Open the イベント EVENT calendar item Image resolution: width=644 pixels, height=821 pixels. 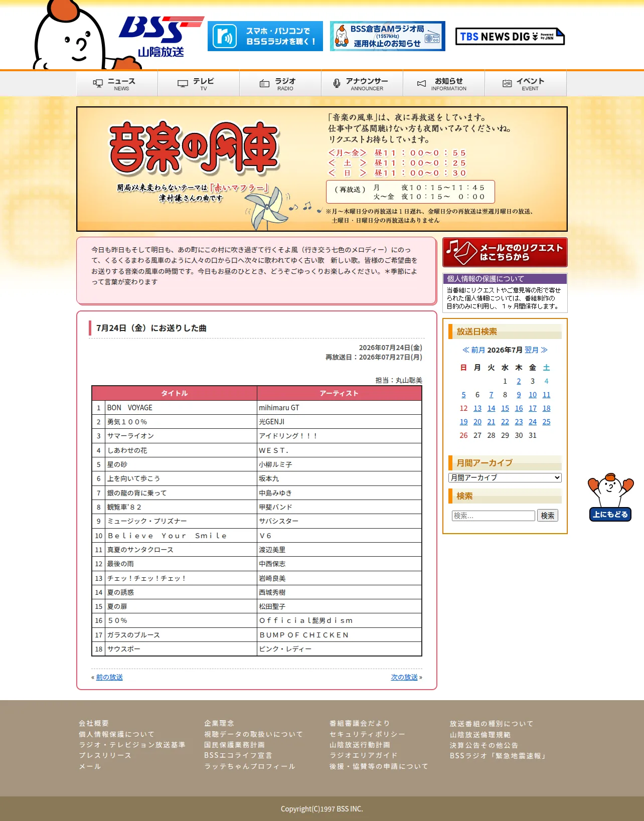point(526,84)
